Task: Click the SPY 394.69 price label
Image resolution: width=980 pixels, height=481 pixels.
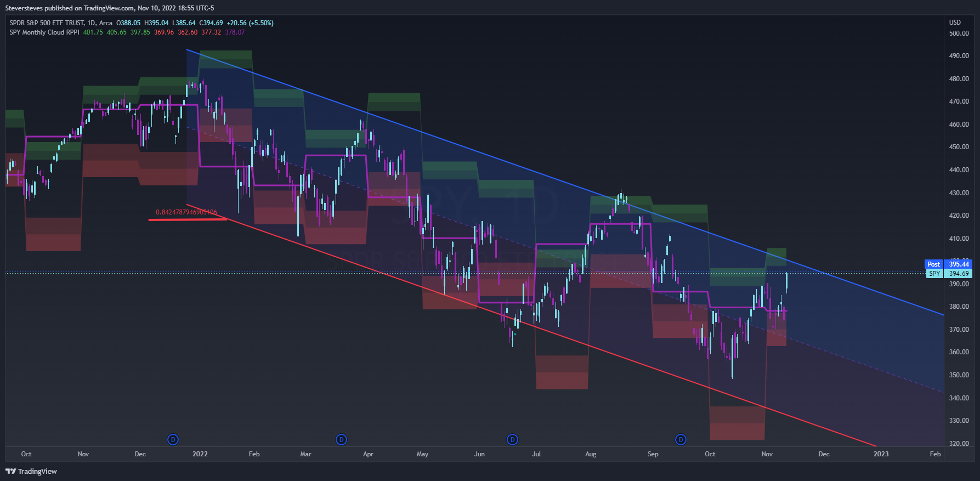Action: [x=948, y=274]
